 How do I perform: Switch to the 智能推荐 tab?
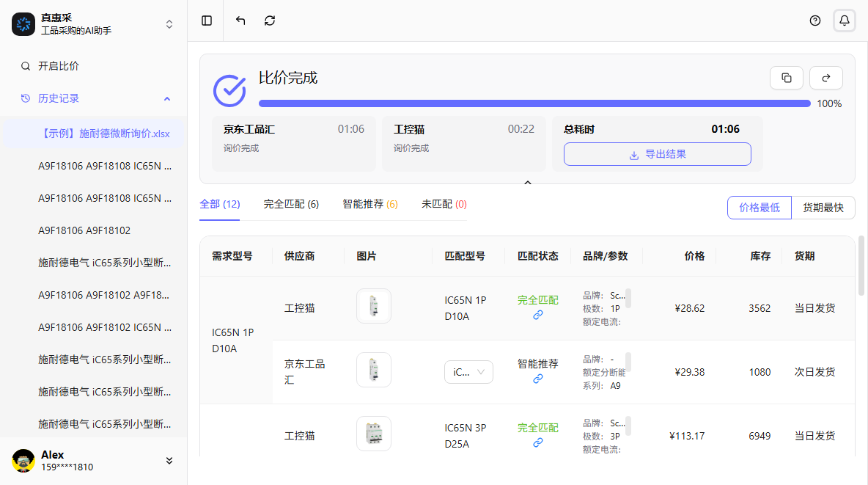tap(370, 204)
